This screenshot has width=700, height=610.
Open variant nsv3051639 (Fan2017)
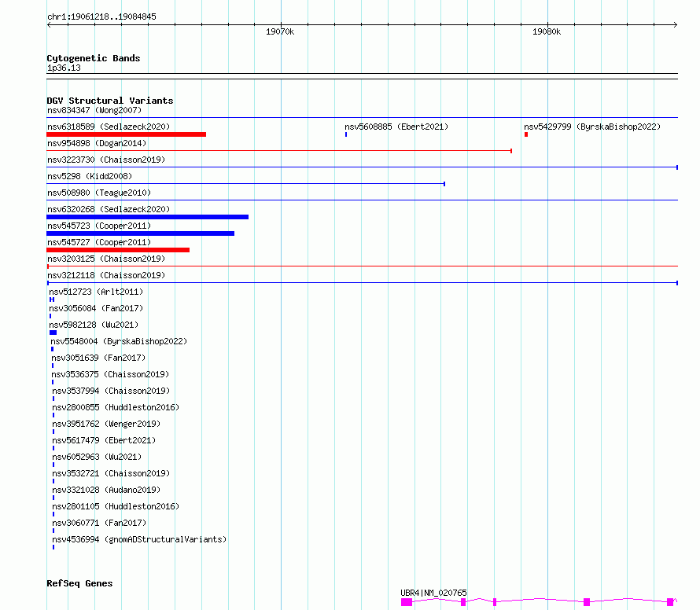[98, 358]
